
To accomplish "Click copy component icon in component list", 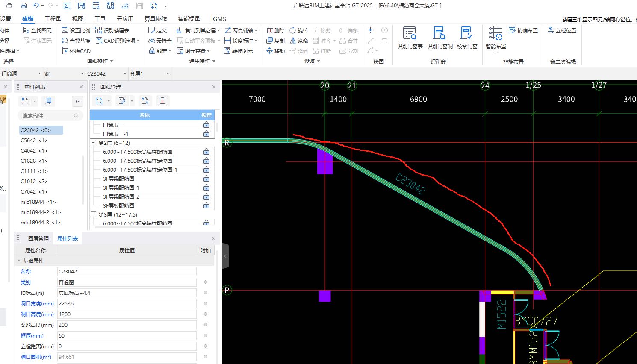I will pos(48,101).
